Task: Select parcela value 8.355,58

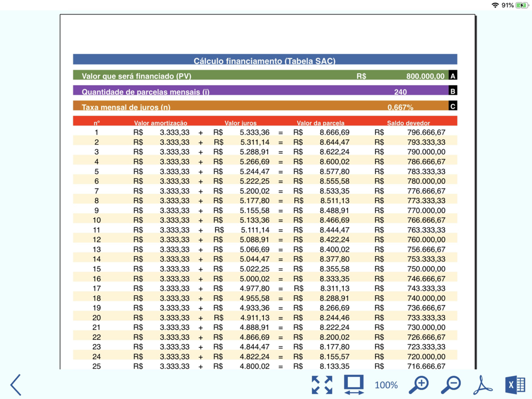Action: 335,269
